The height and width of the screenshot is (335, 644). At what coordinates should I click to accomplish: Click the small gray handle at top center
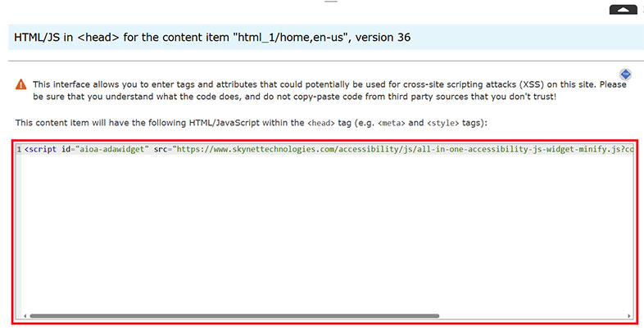coord(329,2)
